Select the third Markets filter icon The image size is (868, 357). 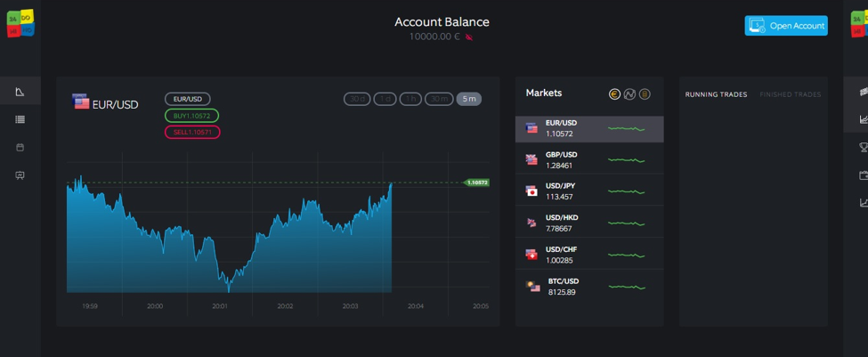coord(645,94)
